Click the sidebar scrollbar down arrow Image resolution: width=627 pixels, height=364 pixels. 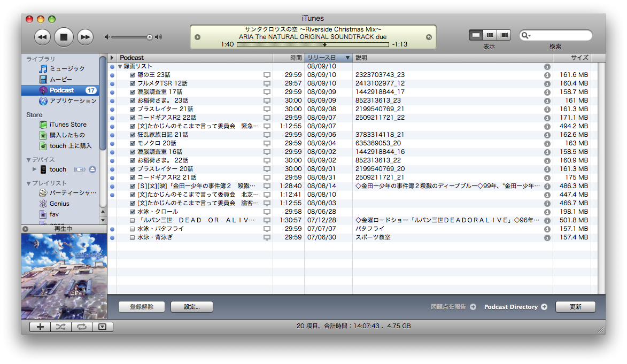click(x=103, y=220)
